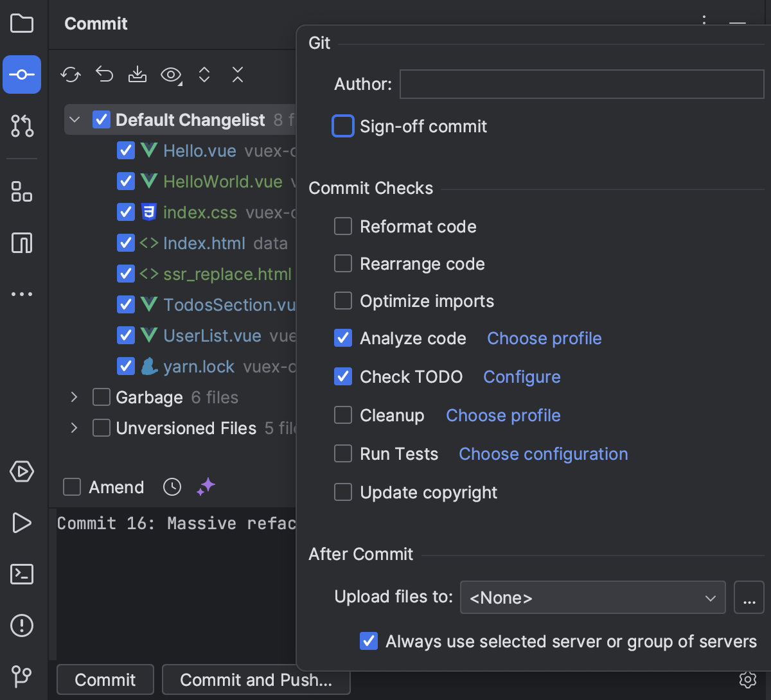The image size is (771, 700).
Task: Expand the Garbage changelist
Action: [x=75, y=398]
